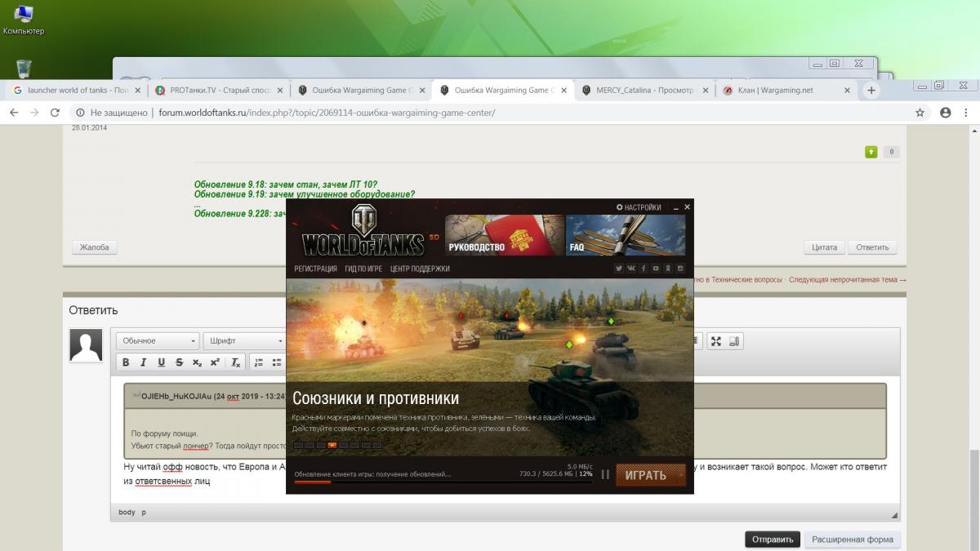The image size is (980, 551).
Task: Open the Instagram icon in launcher
Action: tap(680, 269)
